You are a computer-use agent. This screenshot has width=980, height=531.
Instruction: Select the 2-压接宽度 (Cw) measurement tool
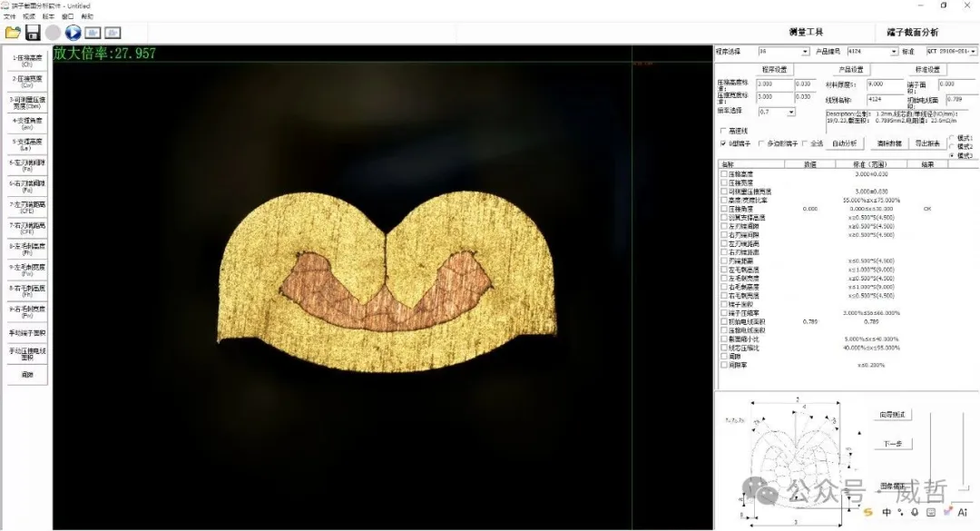click(27, 82)
